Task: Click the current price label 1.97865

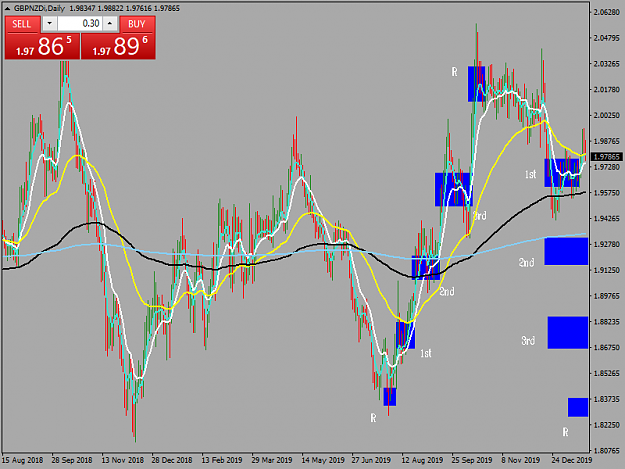Action: click(606, 157)
